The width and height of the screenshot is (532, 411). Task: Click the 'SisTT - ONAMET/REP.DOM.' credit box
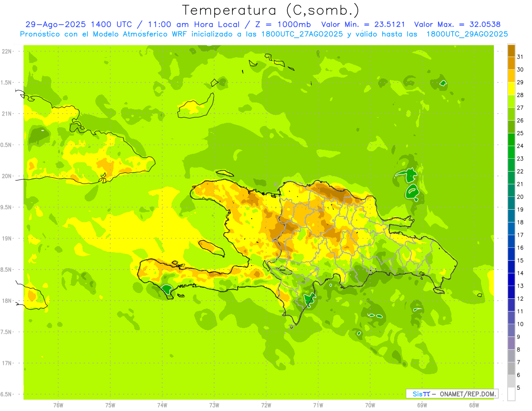(452, 394)
